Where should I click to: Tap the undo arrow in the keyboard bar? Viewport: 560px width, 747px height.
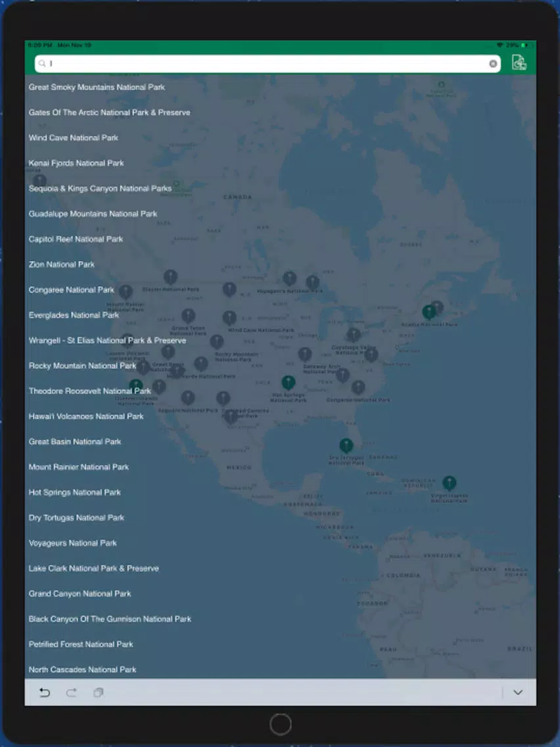click(44, 692)
